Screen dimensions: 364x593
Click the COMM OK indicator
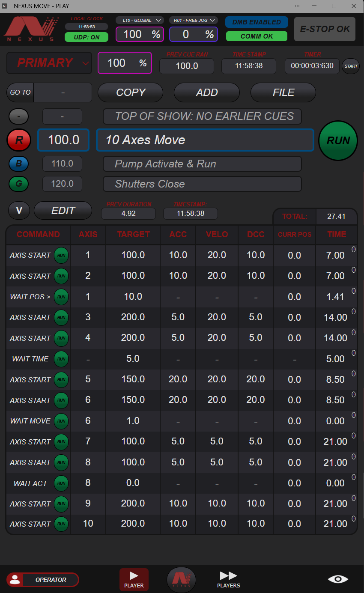tap(257, 36)
